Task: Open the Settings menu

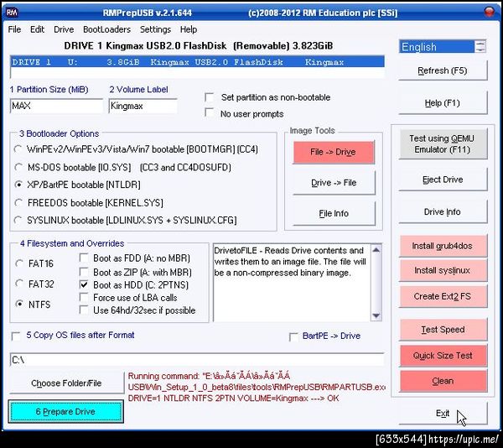Action: (x=155, y=29)
